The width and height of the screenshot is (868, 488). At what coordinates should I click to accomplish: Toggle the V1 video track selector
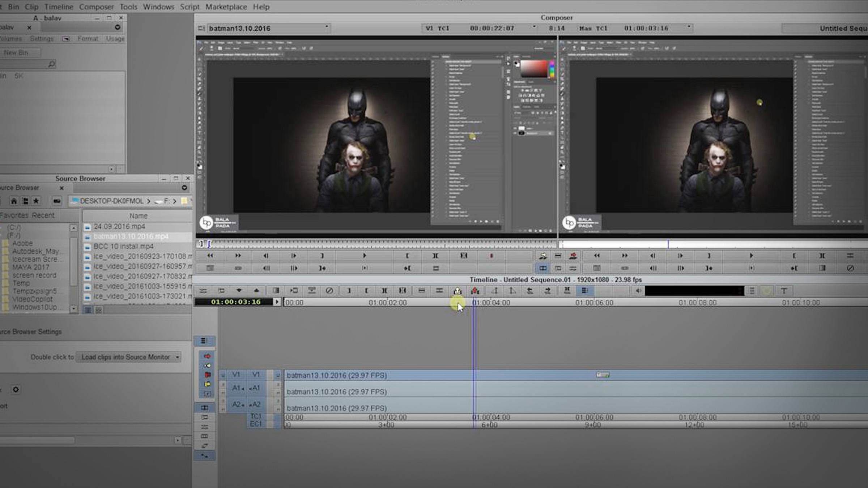(x=257, y=375)
